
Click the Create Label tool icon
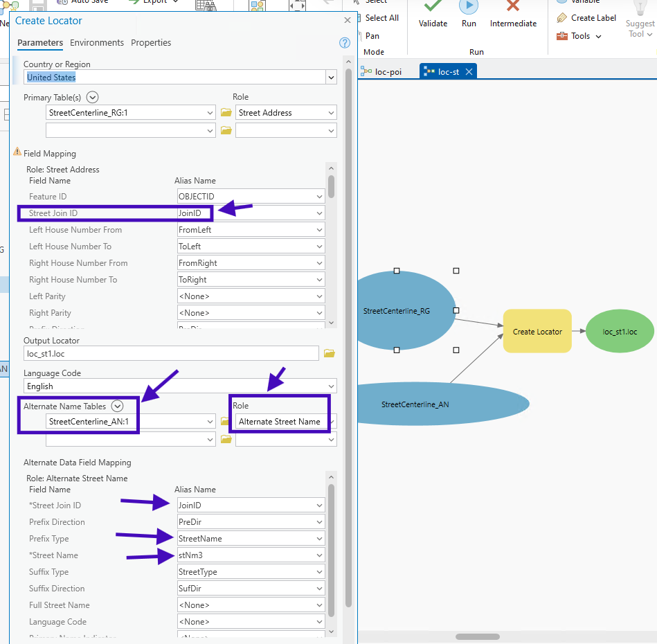(x=561, y=18)
